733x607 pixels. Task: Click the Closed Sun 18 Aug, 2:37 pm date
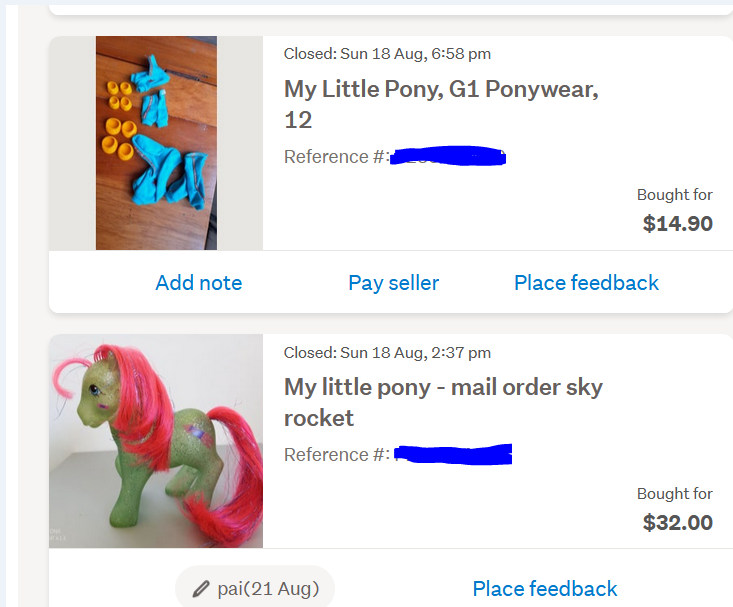click(387, 352)
